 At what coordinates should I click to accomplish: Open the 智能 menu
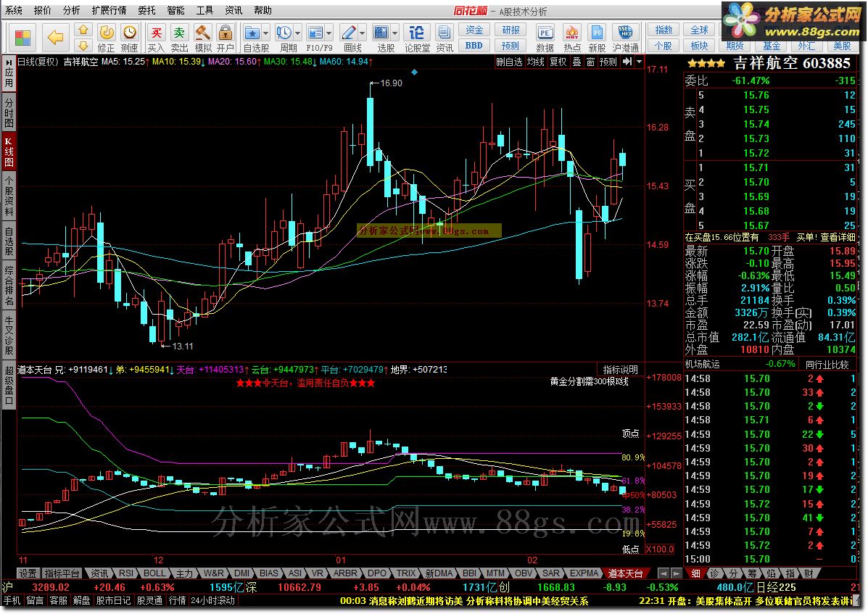[x=175, y=10]
